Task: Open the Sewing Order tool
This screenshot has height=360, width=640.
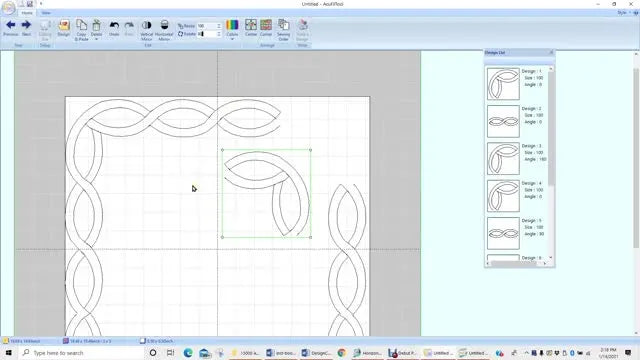Action: [x=283, y=30]
